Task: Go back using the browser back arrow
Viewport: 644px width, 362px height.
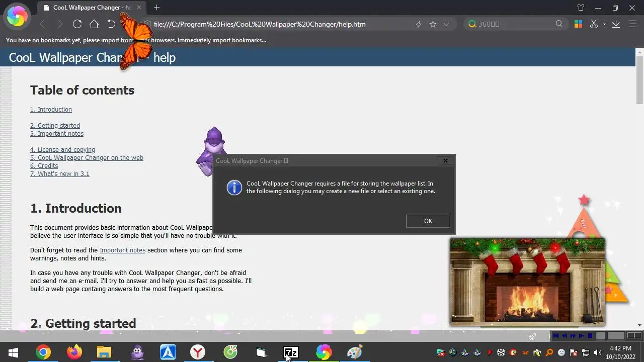Action: tap(42, 24)
